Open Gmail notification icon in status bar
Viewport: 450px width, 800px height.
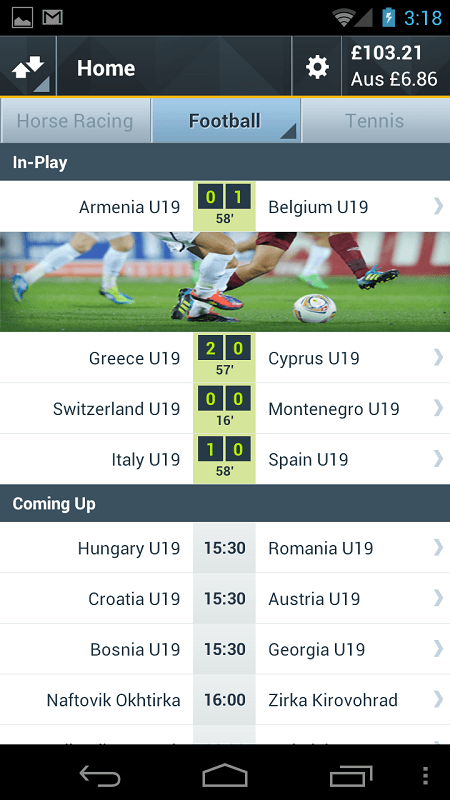click(x=53, y=18)
